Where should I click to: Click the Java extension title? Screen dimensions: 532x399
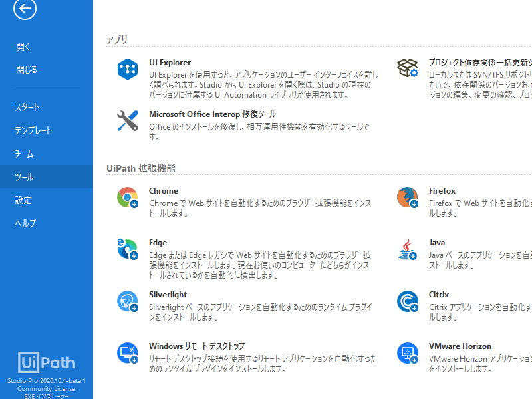coord(437,243)
